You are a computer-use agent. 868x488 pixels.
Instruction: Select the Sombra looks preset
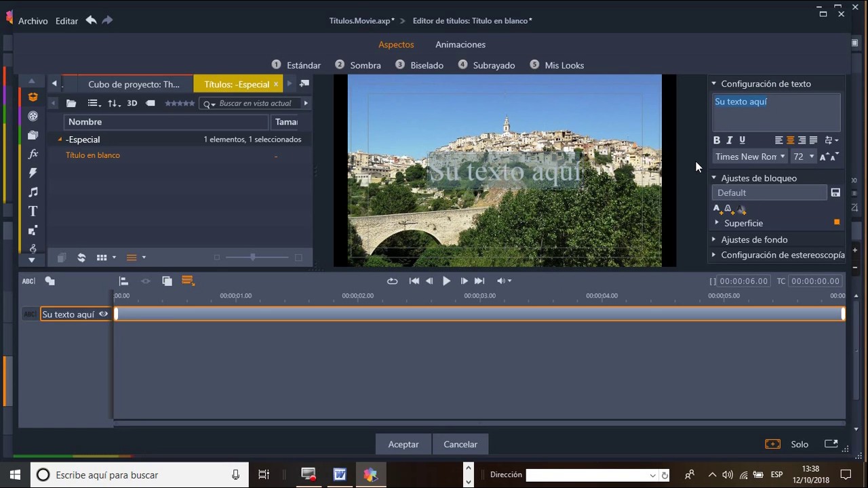(358, 65)
